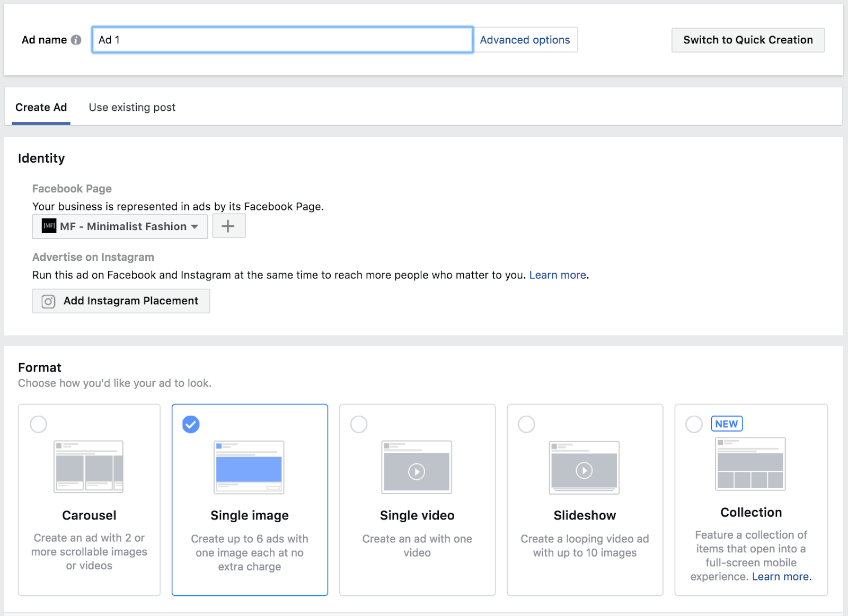Viewport: 848px width, 616px height.
Task: Select the Create Ad tab
Action: pos(41,107)
